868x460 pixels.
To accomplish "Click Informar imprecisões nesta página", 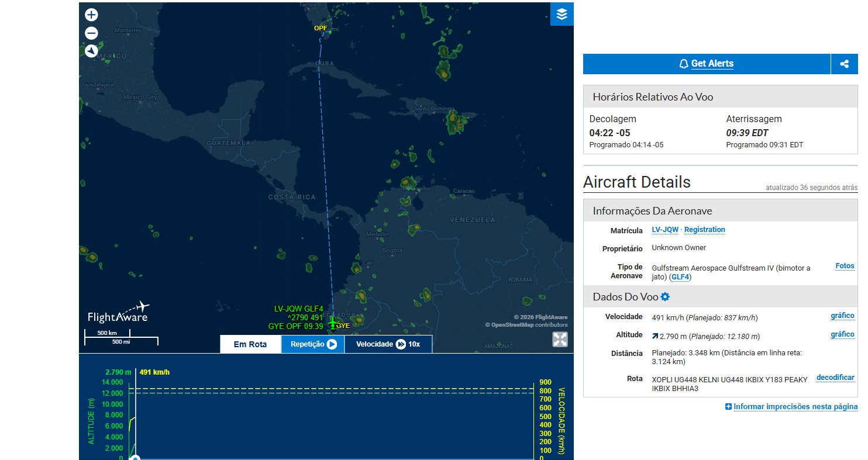I will [x=795, y=407].
